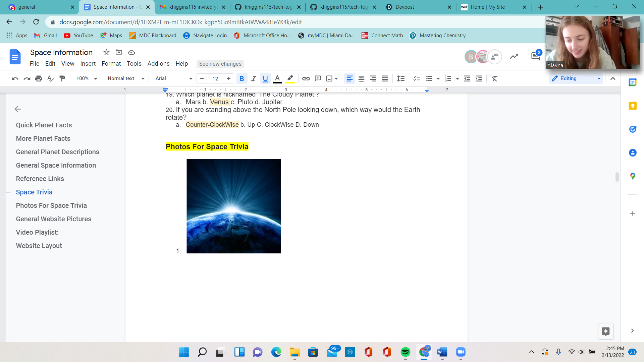Open the highlight color picker
The height and width of the screenshot is (362, 644).
pyautogui.click(x=290, y=78)
